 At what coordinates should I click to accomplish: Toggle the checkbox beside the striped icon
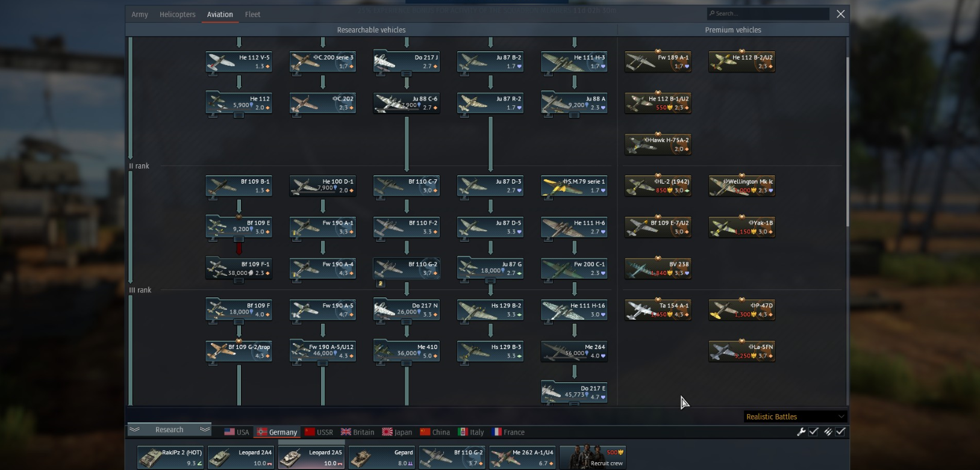pyautogui.click(x=840, y=431)
